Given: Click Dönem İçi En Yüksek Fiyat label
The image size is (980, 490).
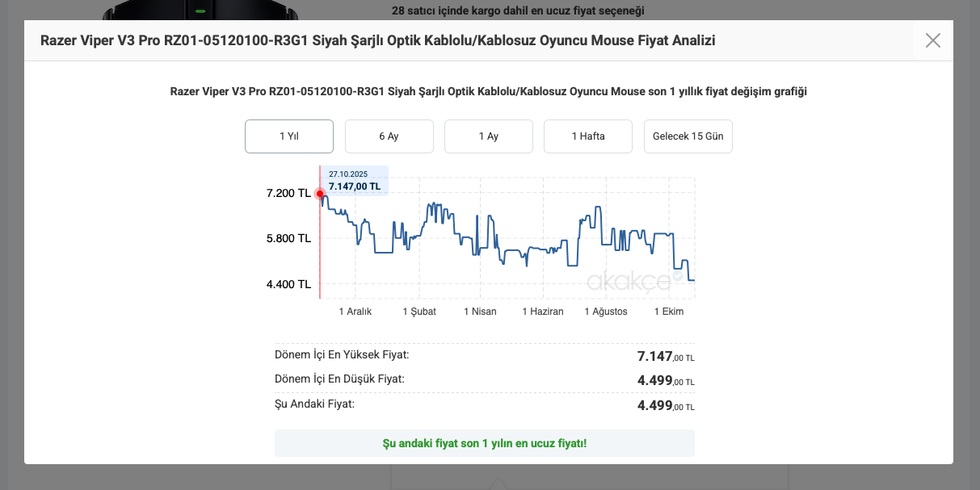Looking at the screenshot, I should point(342,354).
